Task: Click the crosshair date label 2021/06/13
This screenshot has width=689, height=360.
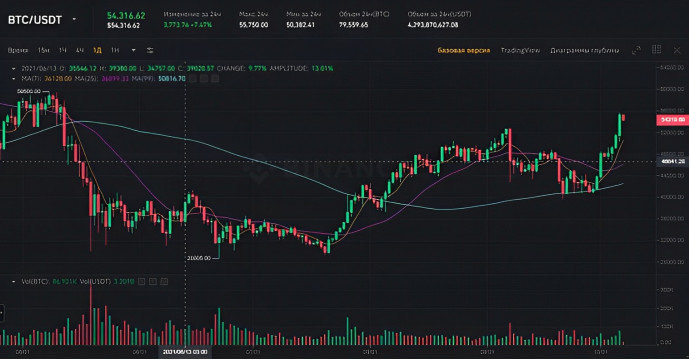Action: click(185, 352)
